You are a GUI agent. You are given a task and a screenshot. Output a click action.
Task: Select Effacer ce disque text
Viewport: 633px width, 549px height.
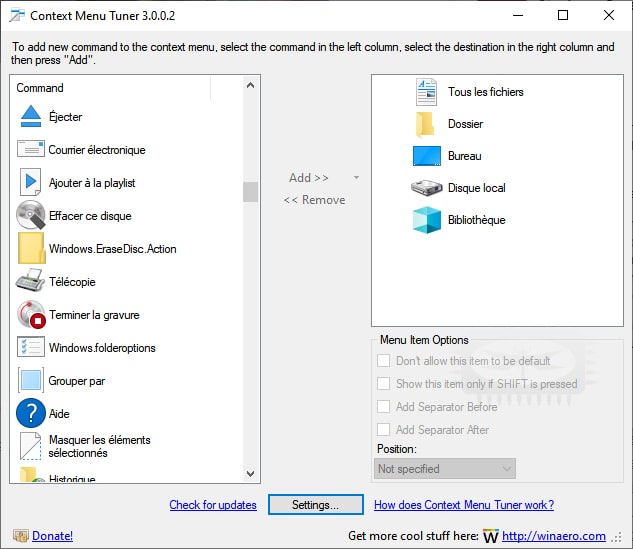(x=90, y=216)
